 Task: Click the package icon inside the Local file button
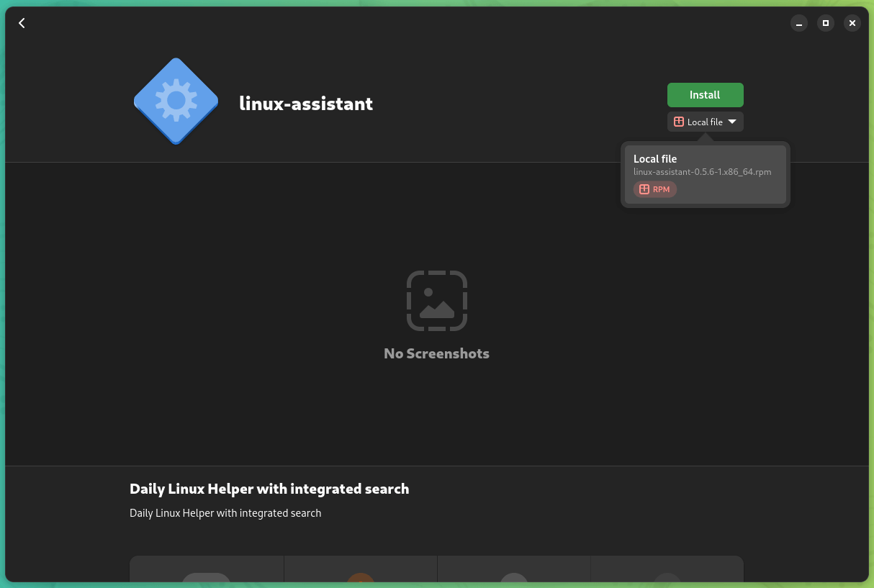click(678, 122)
